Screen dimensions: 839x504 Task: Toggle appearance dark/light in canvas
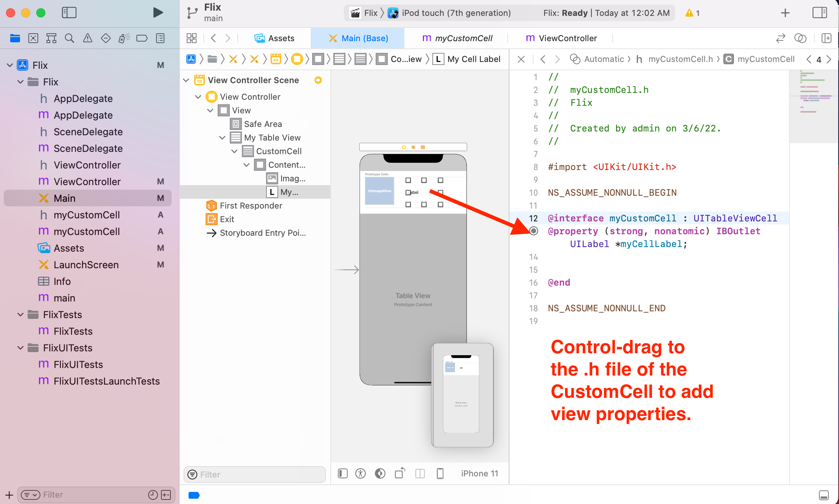pos(380,473)
